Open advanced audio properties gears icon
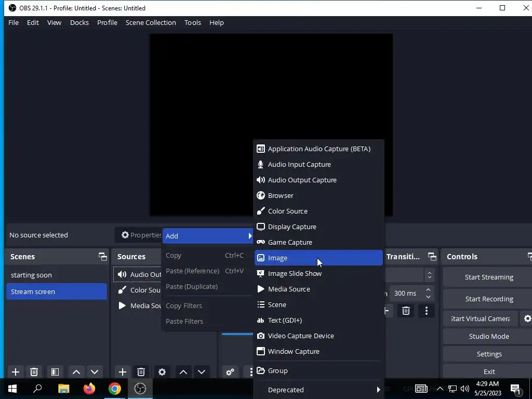Screen dimensions: 532x399 pos(230,372)
